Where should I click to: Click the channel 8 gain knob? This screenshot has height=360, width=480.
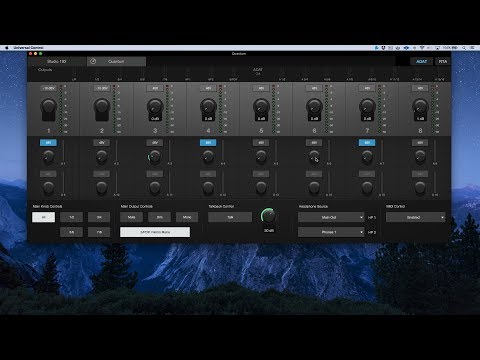tap(420, 107)
